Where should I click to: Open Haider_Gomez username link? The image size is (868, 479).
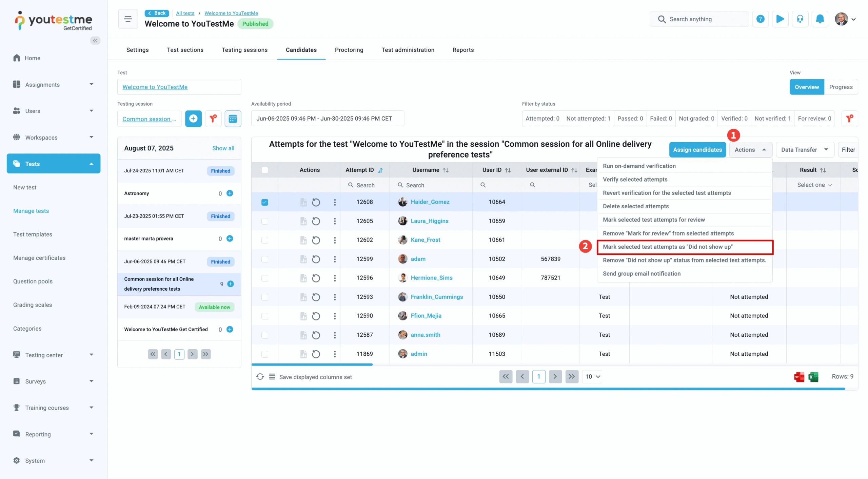click(x=430, y=202)
